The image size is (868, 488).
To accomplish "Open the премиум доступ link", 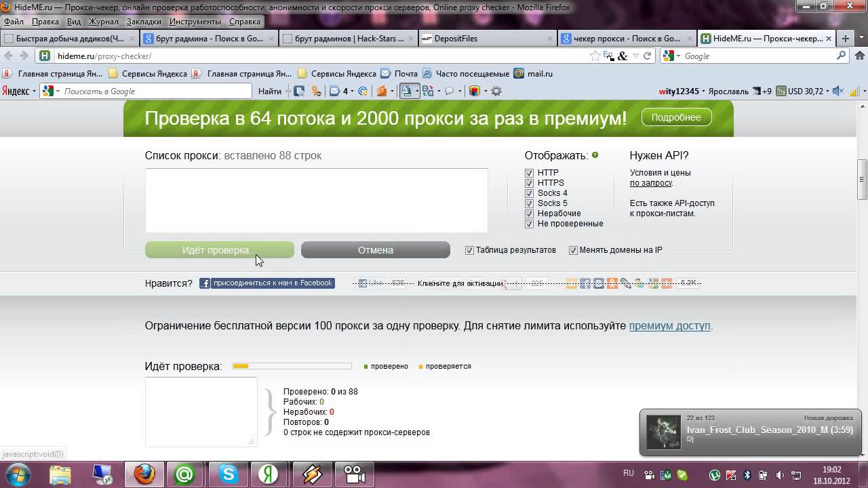I will pyautogui.click(x=669, y=326).
